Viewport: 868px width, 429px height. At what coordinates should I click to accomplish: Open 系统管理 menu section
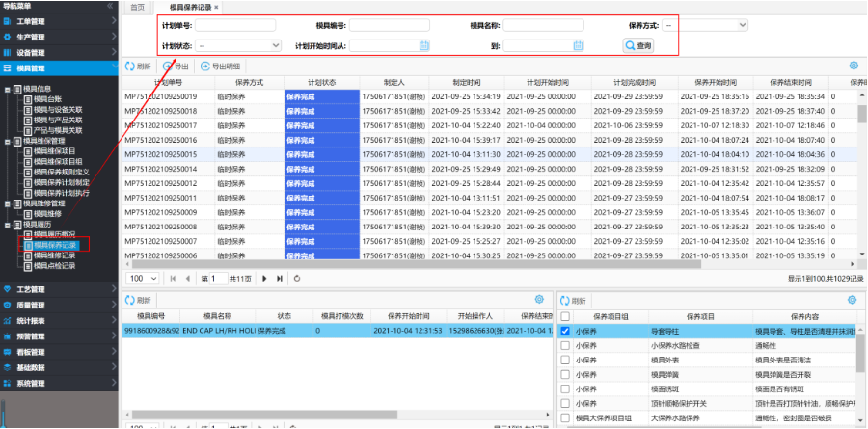coord(59,383)
